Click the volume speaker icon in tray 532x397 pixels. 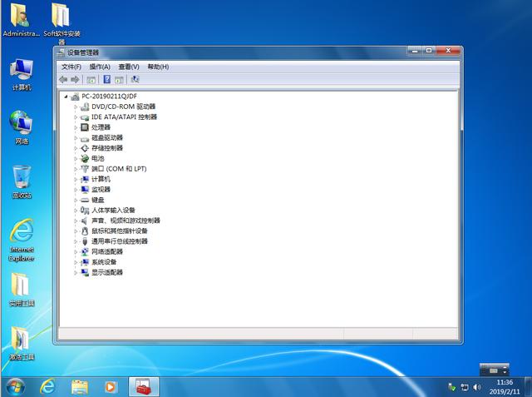[475, 387]
